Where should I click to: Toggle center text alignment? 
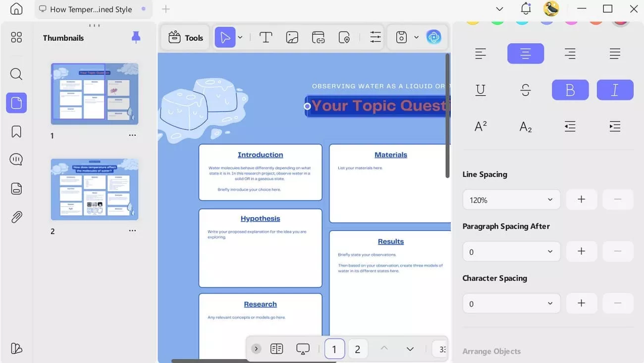tap(526, 54)
